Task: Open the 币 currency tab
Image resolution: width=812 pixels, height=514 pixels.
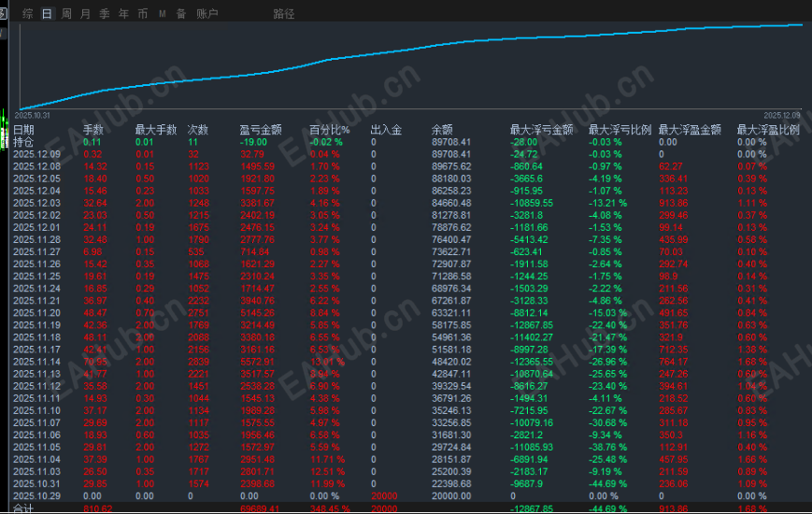Action: point(143,14)
